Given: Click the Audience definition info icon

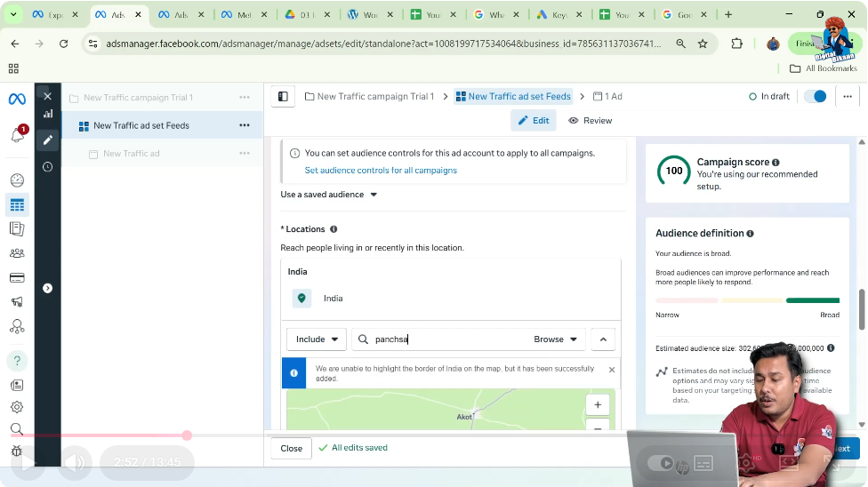Looking at the screenshot, I should point(750,234).
